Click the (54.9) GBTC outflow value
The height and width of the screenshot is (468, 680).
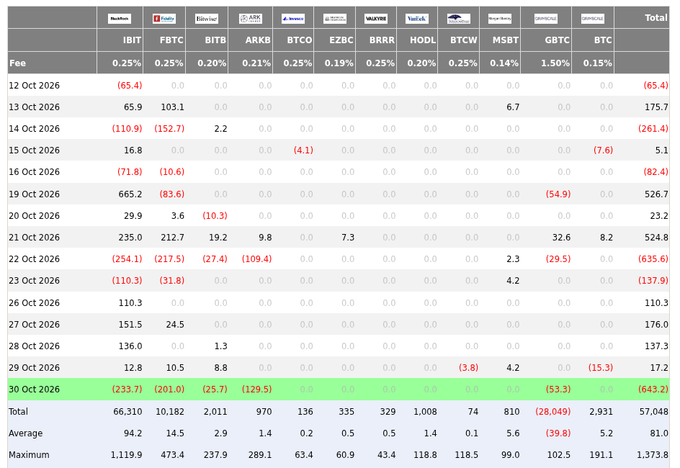click(x=558, y=194)
